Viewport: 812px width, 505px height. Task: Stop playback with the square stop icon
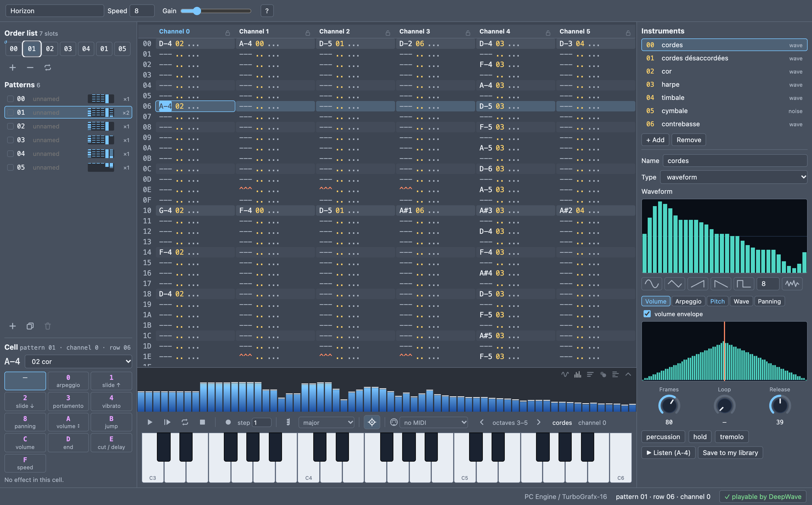point(202,422)
